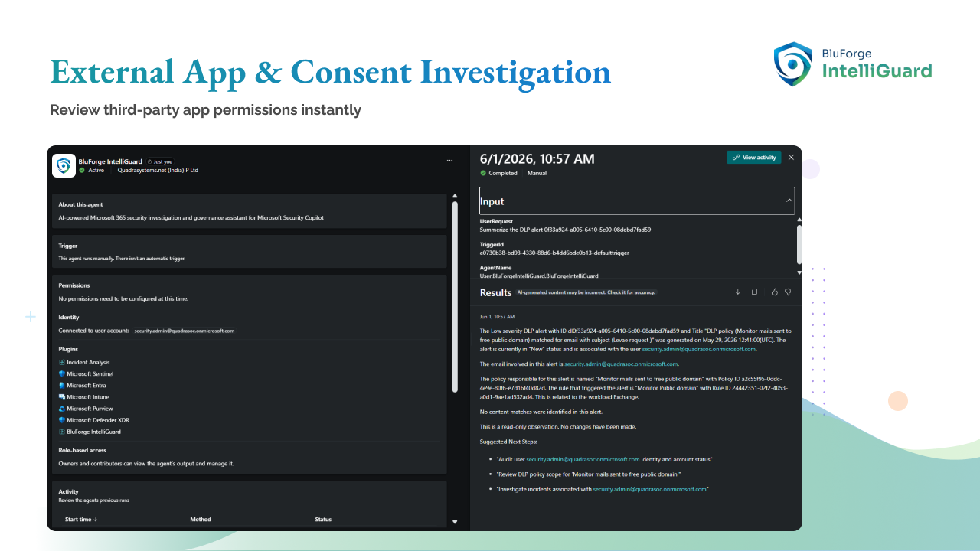980x551 pixels.
Task: Click the Quadrasystems.net (India) P Ltd tenant name
Action: coord(158,170)
